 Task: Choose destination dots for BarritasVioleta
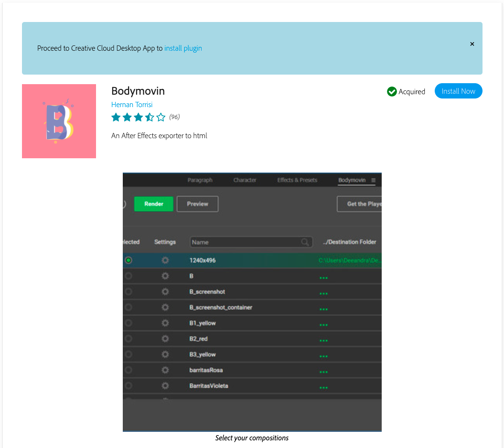pyautogui.click(x=323, y=388)
